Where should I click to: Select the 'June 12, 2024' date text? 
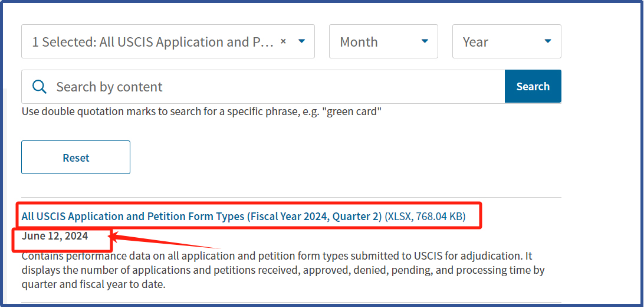[55, 236]
